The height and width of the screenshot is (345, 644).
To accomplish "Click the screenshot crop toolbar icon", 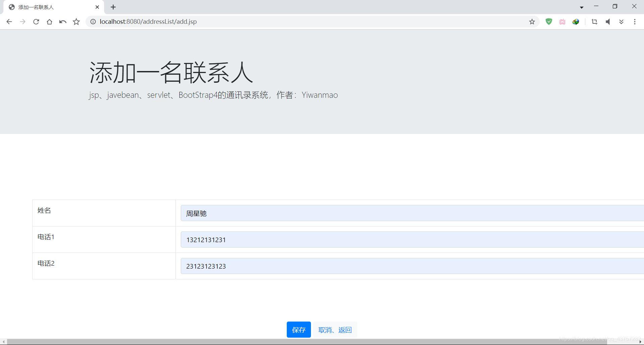I will click(594, 21).
